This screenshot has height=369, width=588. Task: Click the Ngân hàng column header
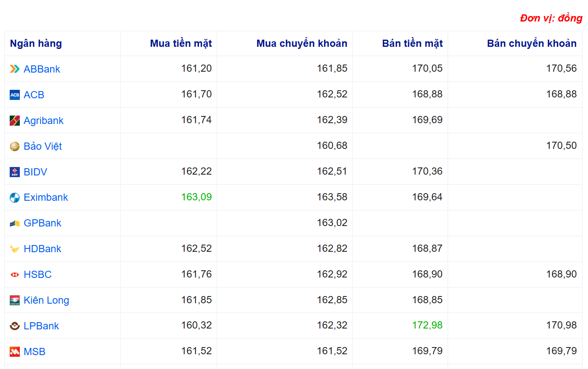pos(36,43)
